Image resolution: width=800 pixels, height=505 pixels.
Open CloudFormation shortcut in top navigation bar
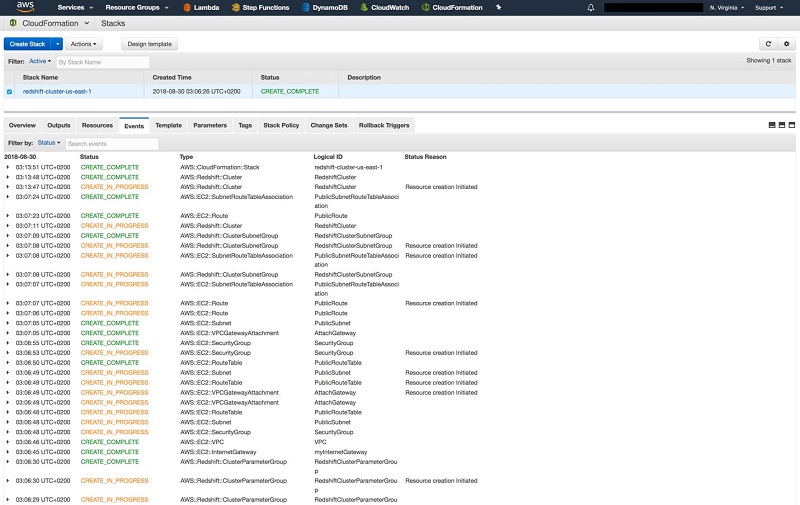point(452,8)
